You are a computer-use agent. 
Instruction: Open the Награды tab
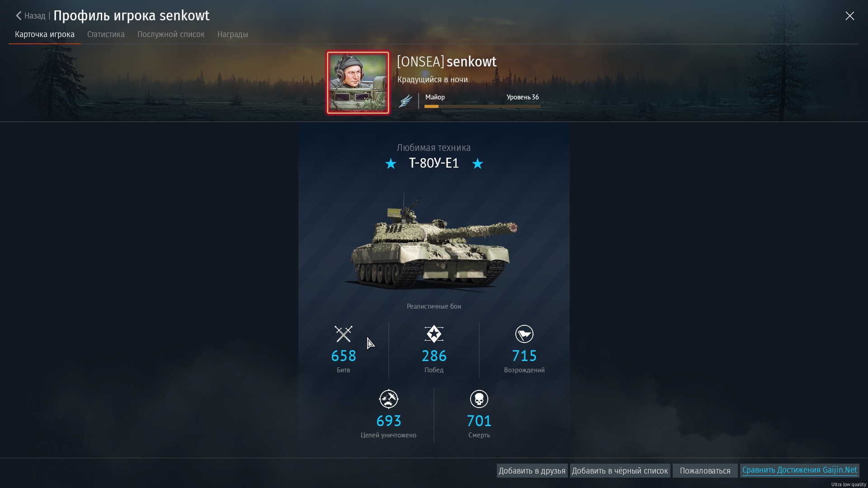tap(233, 34)
